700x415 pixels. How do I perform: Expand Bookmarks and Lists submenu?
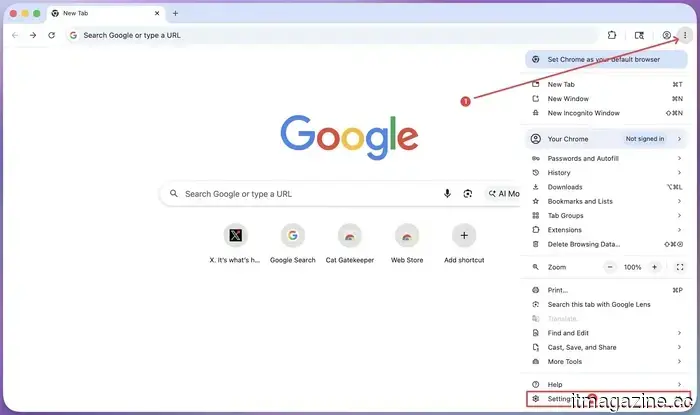click(606, 201)
